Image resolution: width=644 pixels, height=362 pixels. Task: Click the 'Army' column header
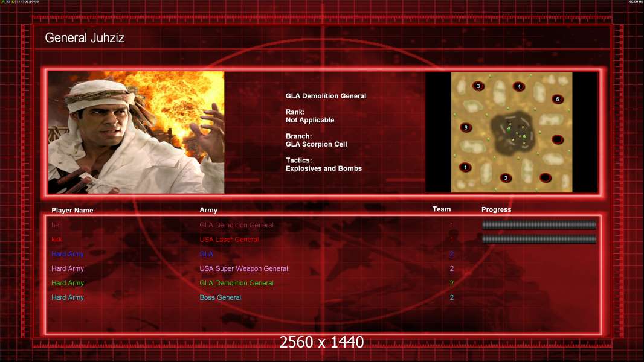click(x=208, y=210)
